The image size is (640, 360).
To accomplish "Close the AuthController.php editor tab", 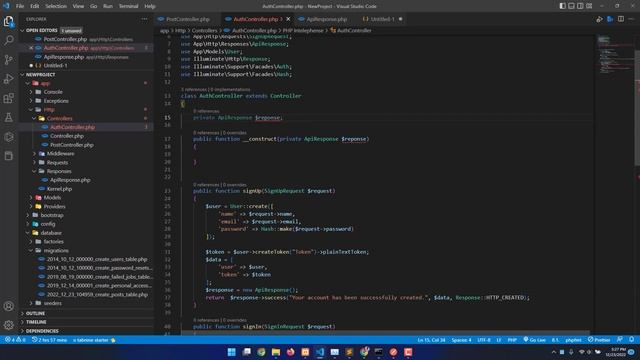I will click(288, 19).
